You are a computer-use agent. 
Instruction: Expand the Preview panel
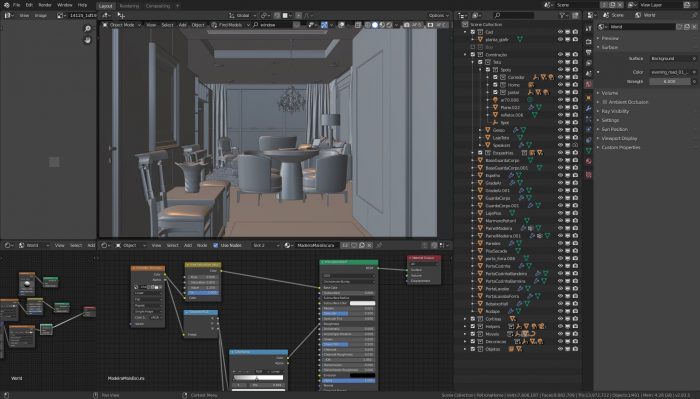point(609,38)
